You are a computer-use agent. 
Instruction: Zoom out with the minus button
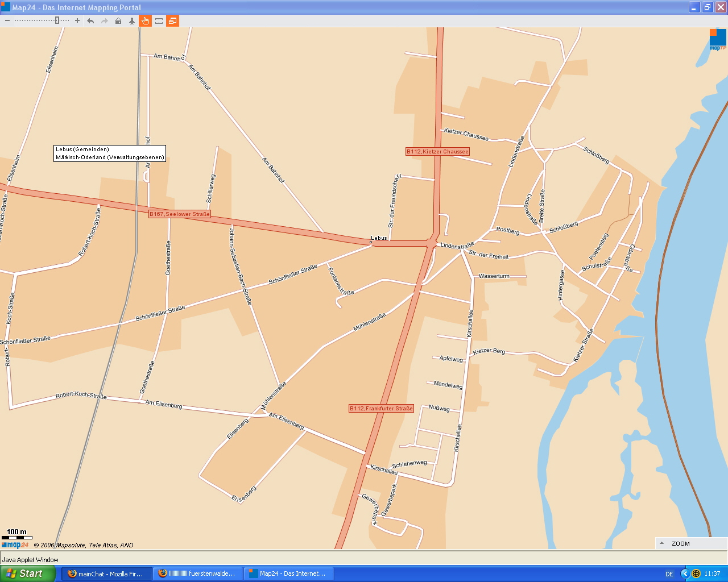coord(7,21)
